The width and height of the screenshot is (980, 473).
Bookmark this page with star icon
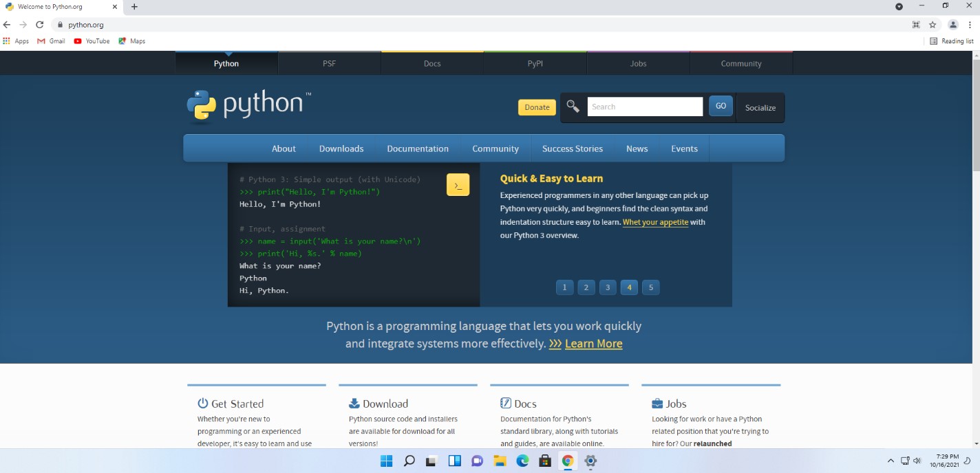coord(933,25)
